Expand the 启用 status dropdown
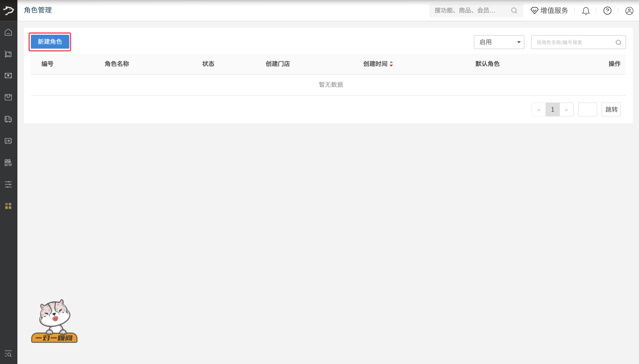Image resolution: width=639 pixels, height=364 pixels. 499,42
